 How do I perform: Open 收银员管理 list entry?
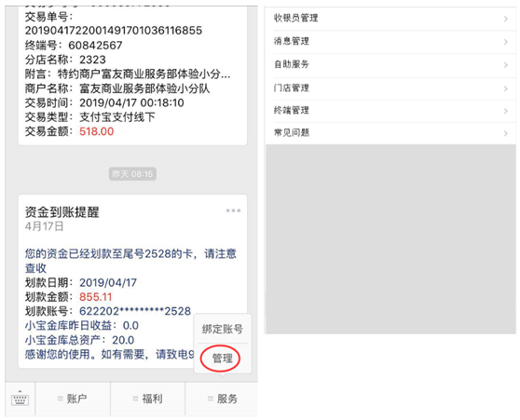coord(390,19)
